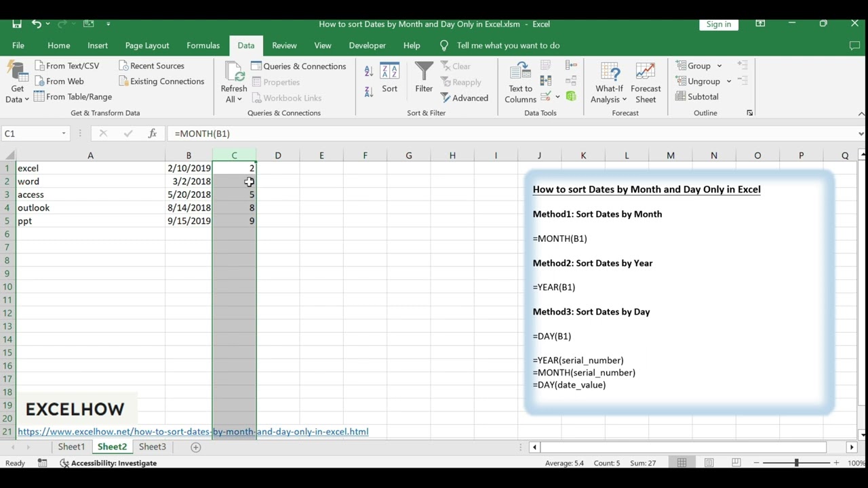This screenshot has height=488, width=868.
Task: Expand the formula bar chevron
Action: 861,134
